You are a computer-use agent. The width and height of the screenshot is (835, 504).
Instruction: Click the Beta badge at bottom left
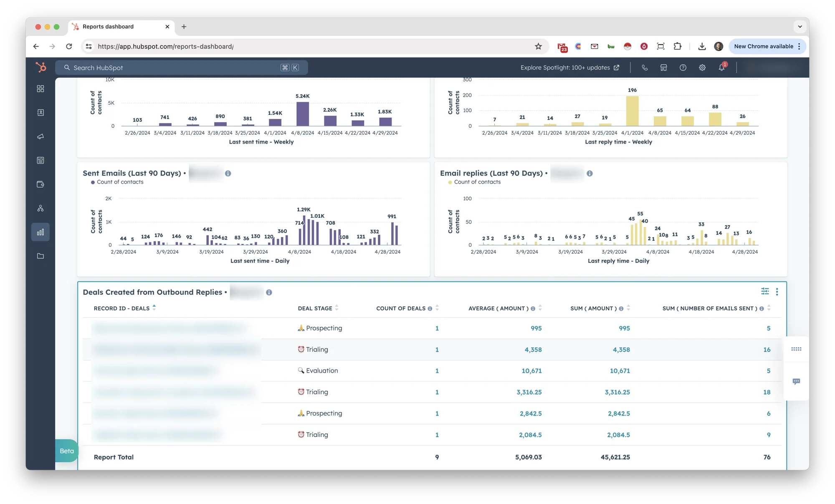[x=66, y=451]
